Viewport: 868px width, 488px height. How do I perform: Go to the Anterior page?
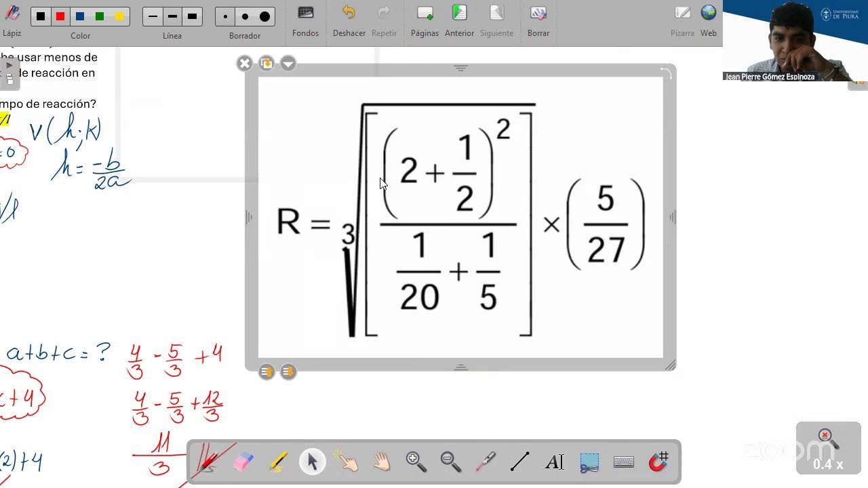[x=459, y=20]
